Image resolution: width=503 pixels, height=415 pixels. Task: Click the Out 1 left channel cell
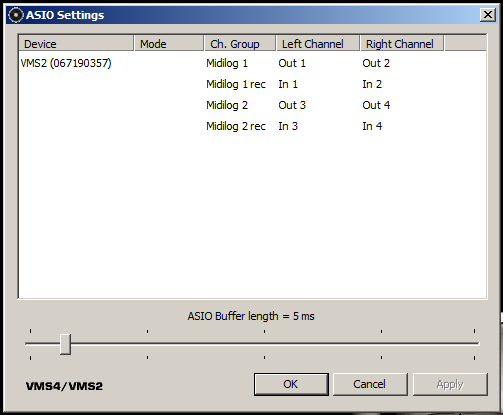pyautogui.click(x=292, y=63)
